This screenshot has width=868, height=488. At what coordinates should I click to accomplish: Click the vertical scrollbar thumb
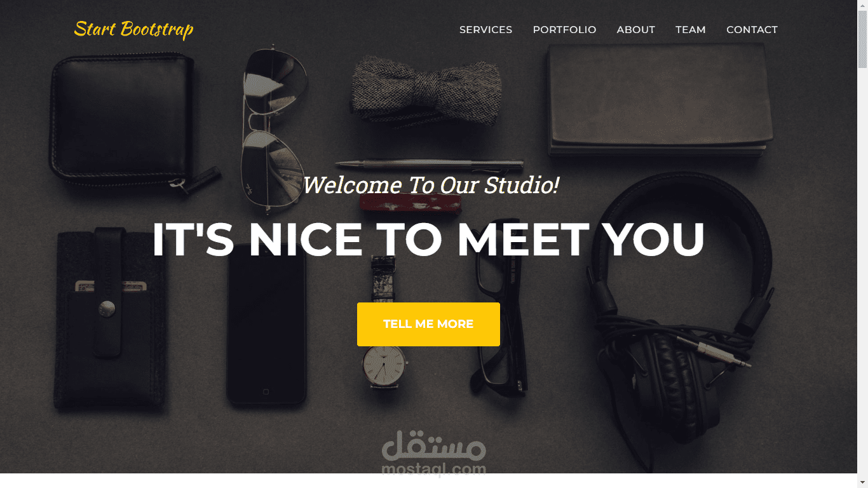pyautogui.click(x=862, y=39)
